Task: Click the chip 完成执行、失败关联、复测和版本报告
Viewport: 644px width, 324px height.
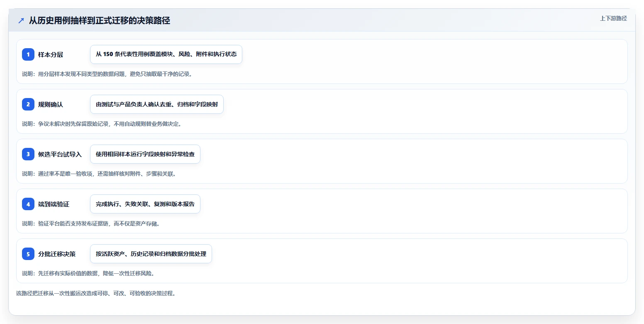Action: pos(145,204)
